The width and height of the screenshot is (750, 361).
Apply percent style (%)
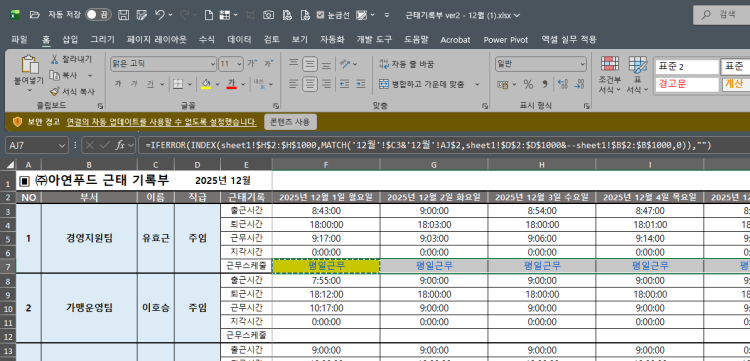[x=528, y=85]
